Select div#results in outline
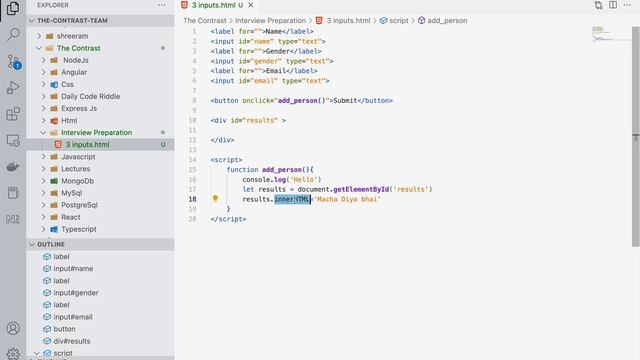 point(100,341)
